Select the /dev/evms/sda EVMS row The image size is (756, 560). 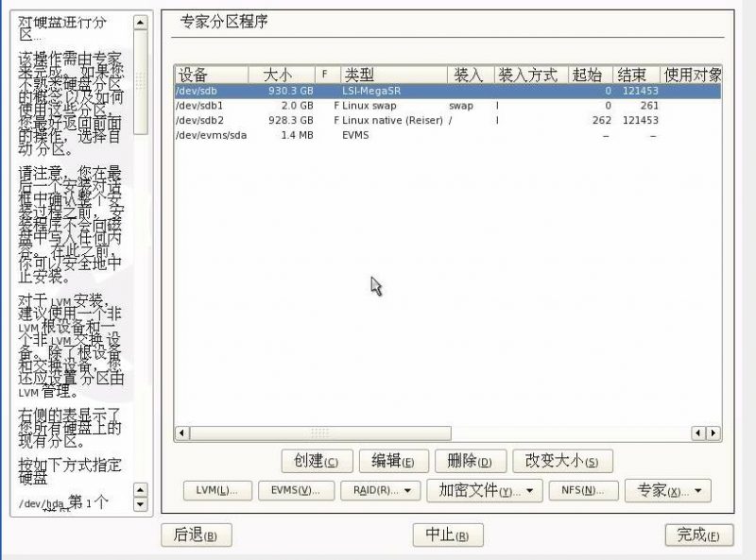(x=283, y=135)
